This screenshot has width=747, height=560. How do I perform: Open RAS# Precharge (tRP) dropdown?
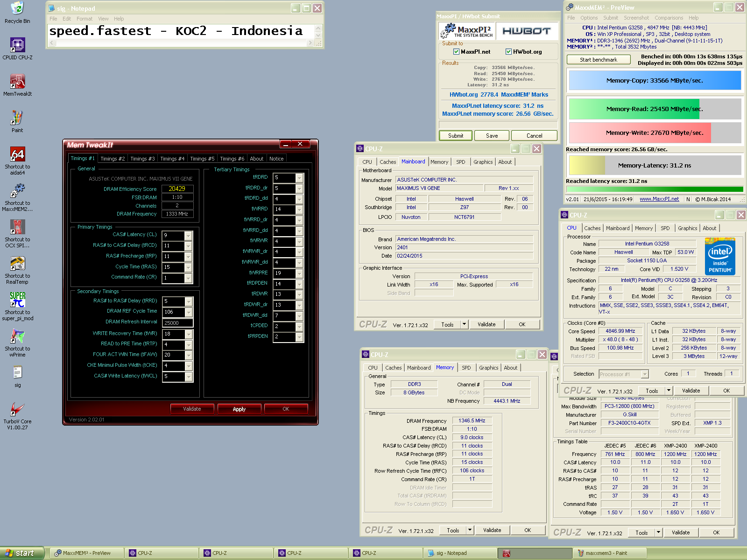click(x=188, y=257)
